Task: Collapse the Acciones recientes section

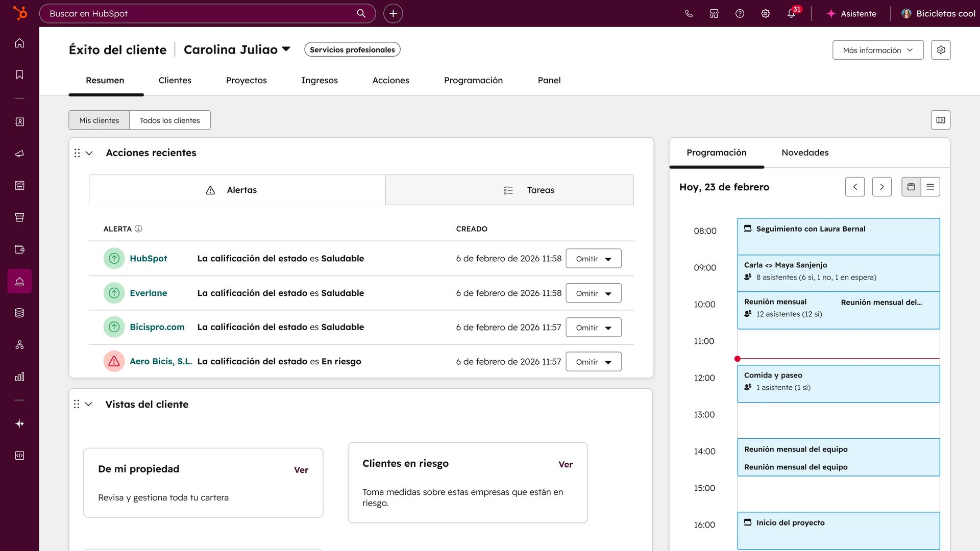Action: tap(89, 153)
